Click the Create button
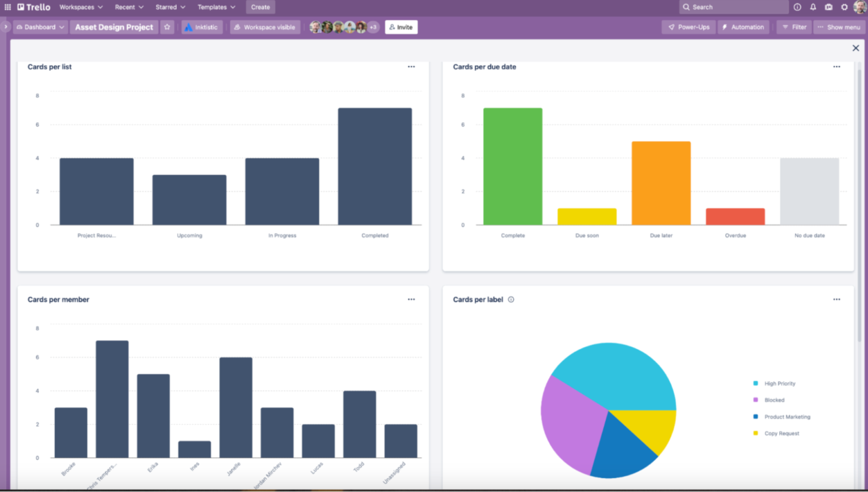This screenshot has width=868, height=492. tap(260, 7)
